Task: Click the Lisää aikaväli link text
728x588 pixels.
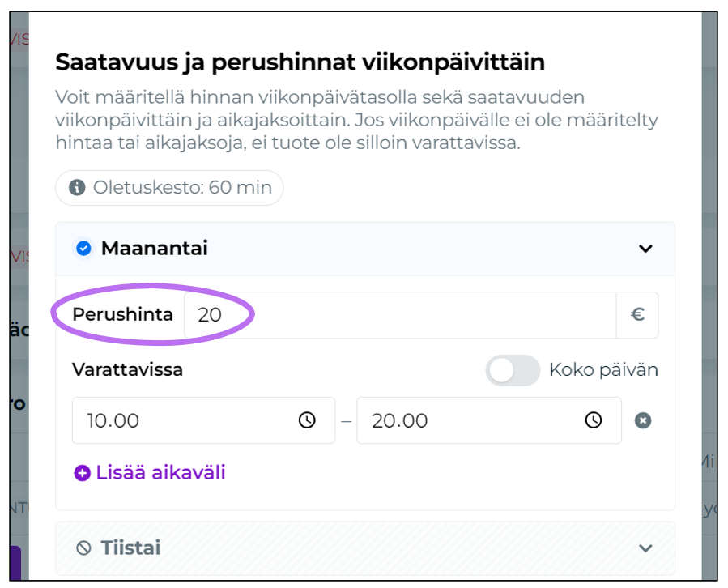Action: (160, 473)
